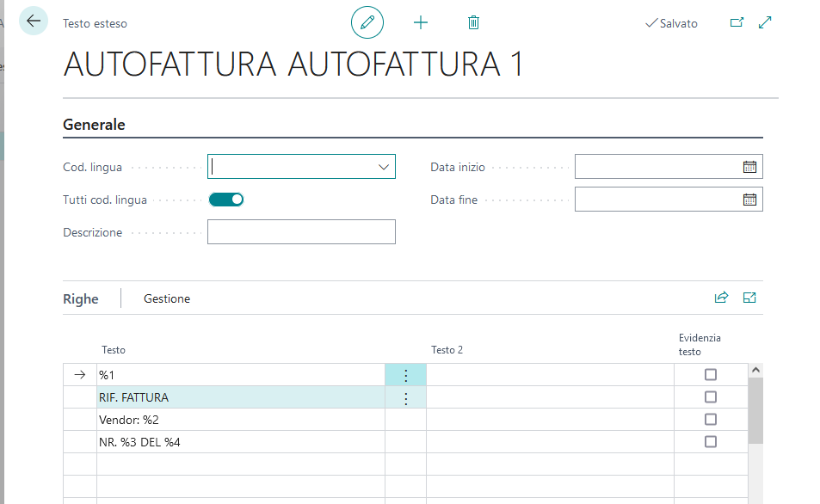Screen dimensions: 820x504
Task: Click the pencil edit icon
Action: tap(367, 22)
